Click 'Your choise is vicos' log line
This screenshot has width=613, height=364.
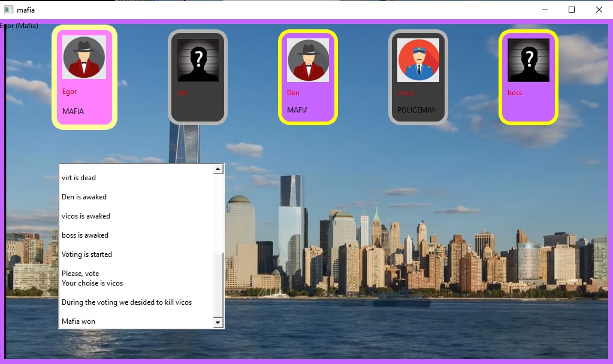tap(92, 283)
